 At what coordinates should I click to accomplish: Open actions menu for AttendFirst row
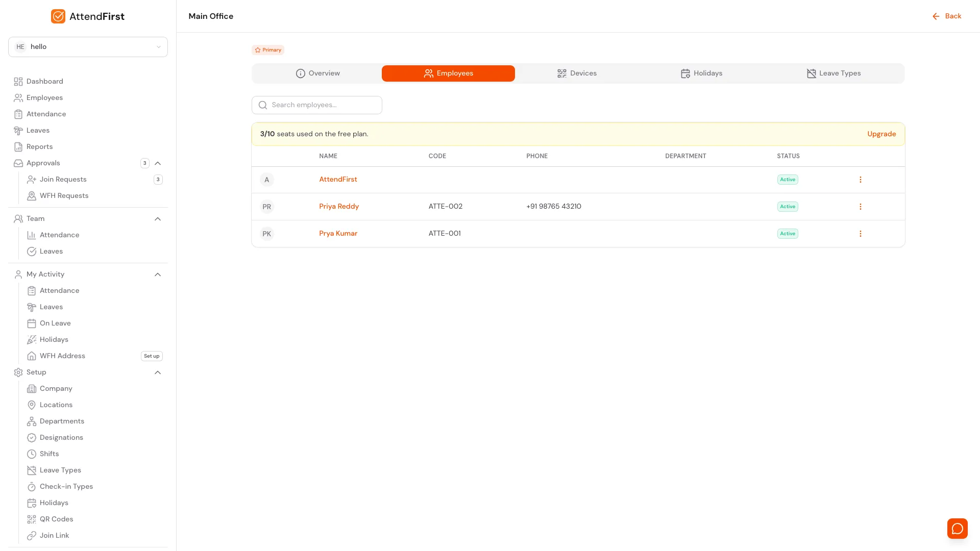click(x=860, y=180)
